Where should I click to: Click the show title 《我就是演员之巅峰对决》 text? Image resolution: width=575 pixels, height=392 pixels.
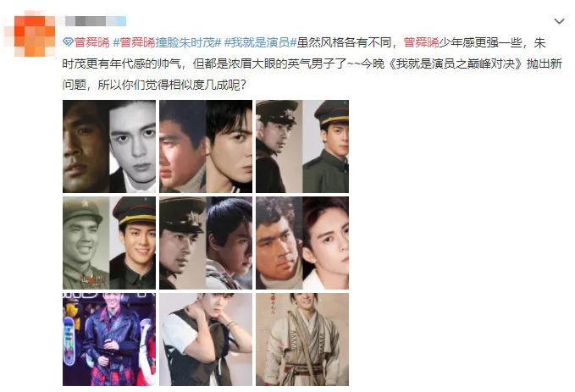(454, 63)
